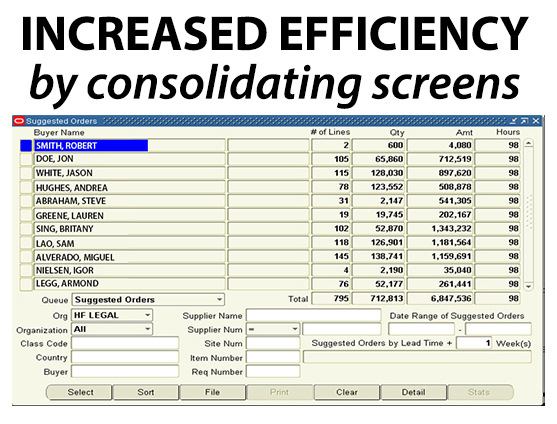557x424 pixels.
Task: Click the Detail button
Action: point(413,392)
